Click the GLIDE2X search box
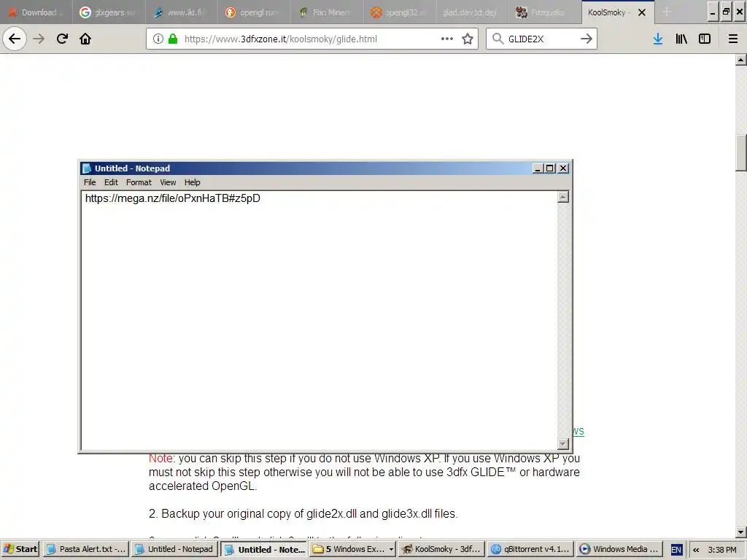 (541, 39)
